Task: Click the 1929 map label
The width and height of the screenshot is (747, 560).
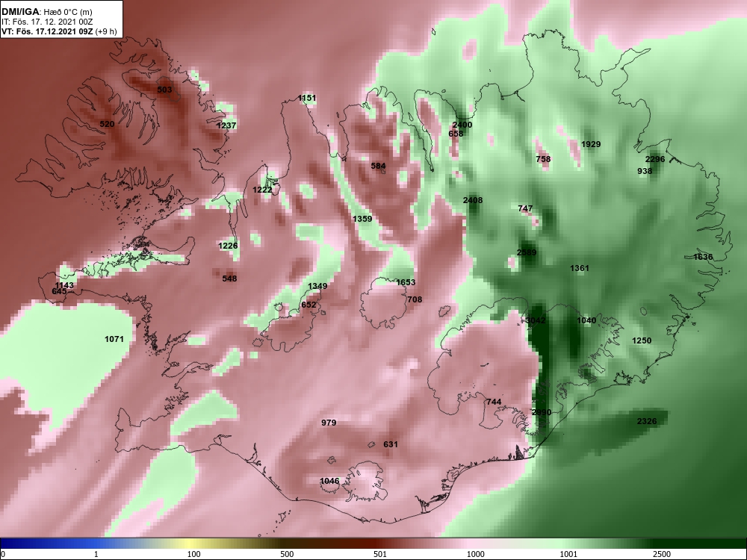Action: (591, 144)
